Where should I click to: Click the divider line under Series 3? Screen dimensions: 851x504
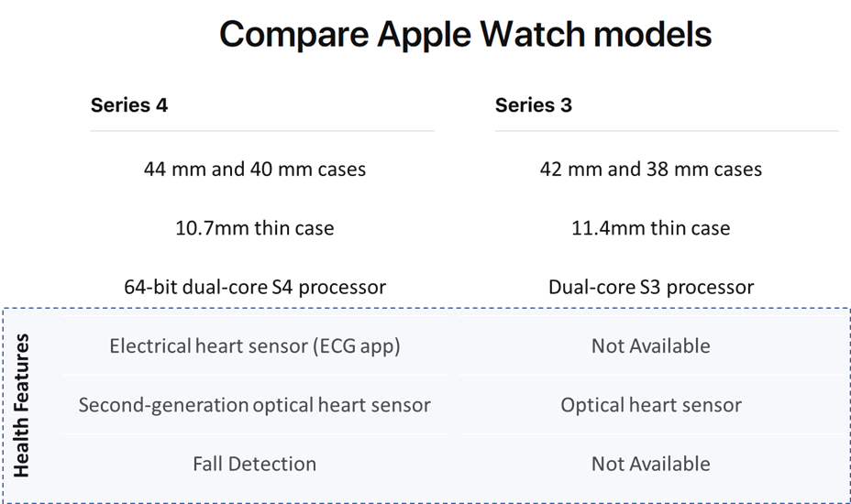[667, 131]
